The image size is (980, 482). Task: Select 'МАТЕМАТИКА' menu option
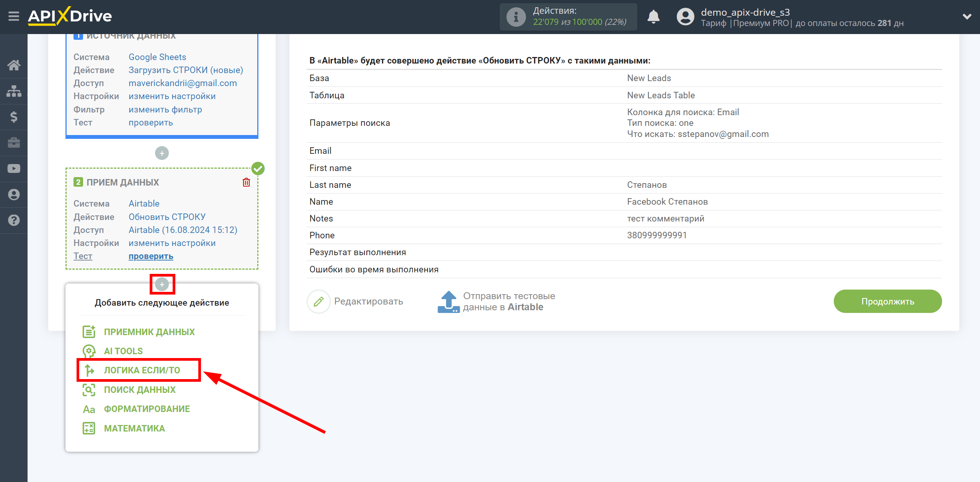(x=134, y=428)
